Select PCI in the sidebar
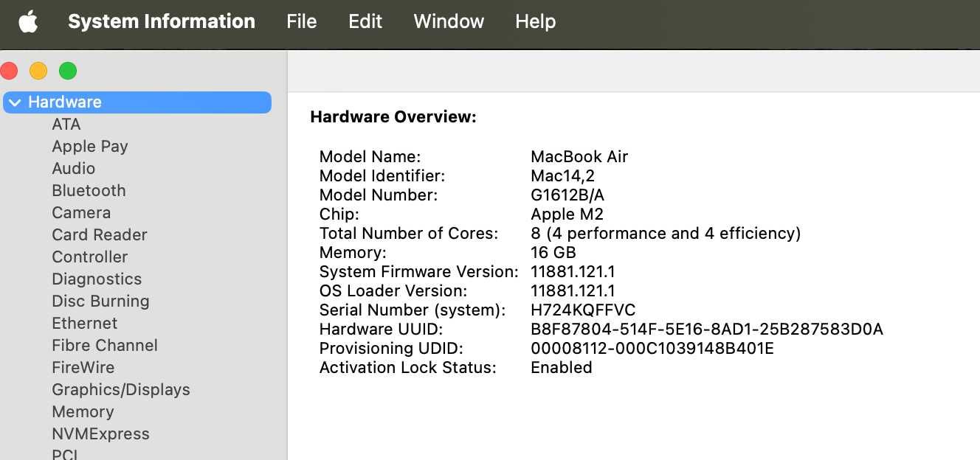The image size is (980, 460). click(65, 454)
